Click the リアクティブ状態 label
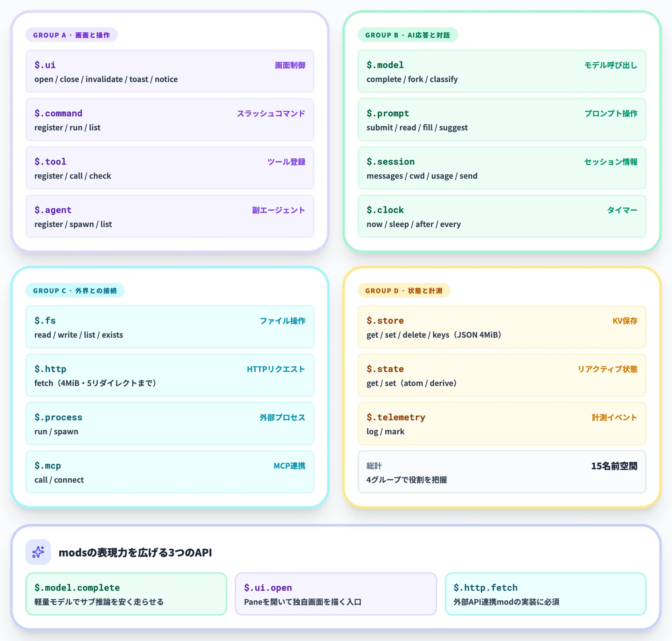Screen dimensions: 672x641 coord(607,369)
